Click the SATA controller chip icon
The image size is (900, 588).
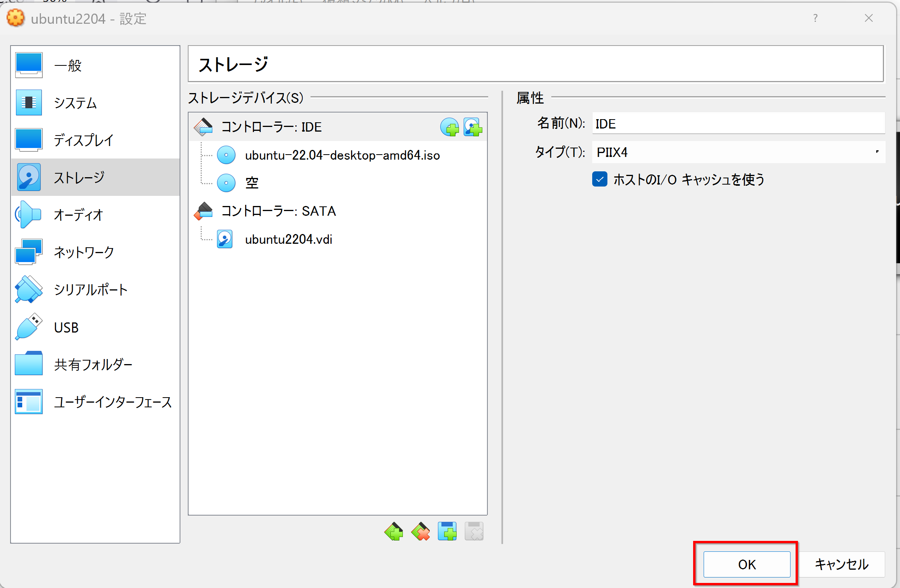point(203,211)
